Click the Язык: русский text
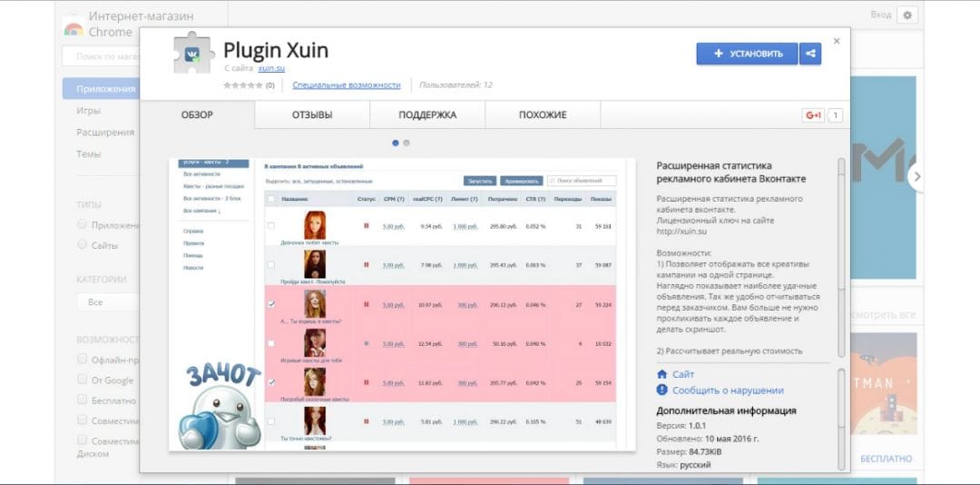Image resolution: width=980 pixels, height=485 pixels. coord(684,465)
